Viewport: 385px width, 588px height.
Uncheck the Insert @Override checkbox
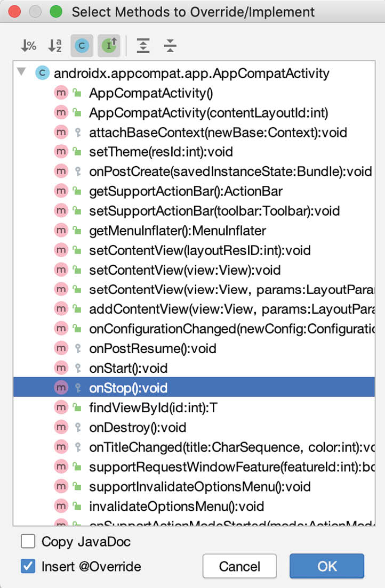click(x=28, y=566)
